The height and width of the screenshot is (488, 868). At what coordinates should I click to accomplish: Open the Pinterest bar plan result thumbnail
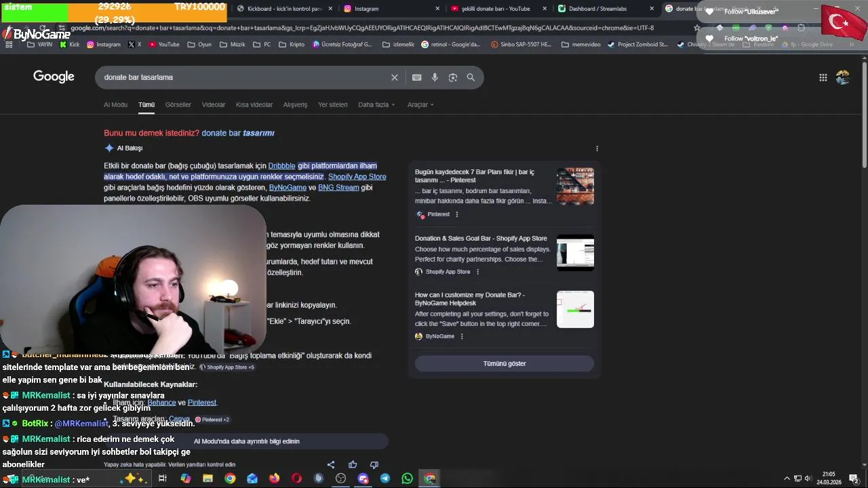[575, 186]
